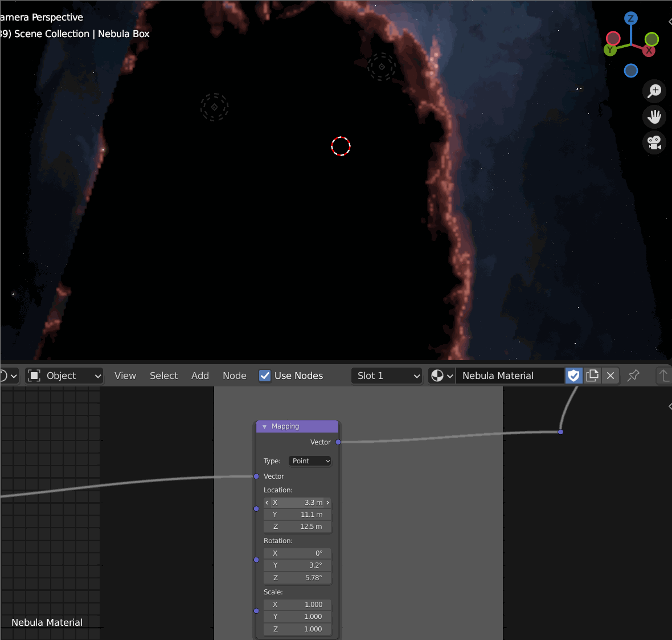Open the Slot 1 dropdown
Image resolution: width=672 pixels, height=640 pixels.
[x=387, y=376]
